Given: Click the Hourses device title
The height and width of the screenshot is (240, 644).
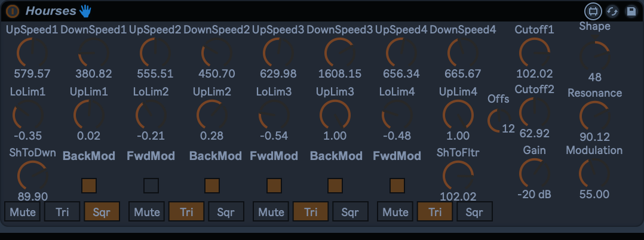Looking at the screenshot, I should click(51, 11).
